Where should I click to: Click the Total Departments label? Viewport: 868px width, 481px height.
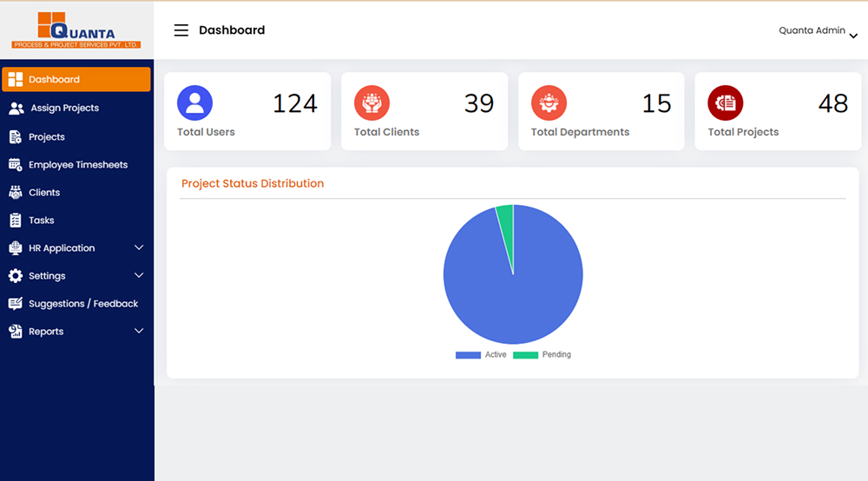point(580,132)
